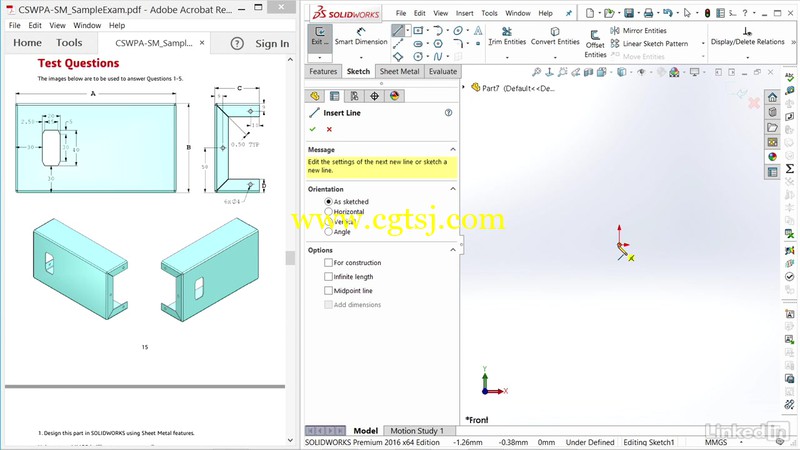The width and height of the screenshot is (800, 450).
Task: Select the Straight Slot tool
Action: point(418,44)
